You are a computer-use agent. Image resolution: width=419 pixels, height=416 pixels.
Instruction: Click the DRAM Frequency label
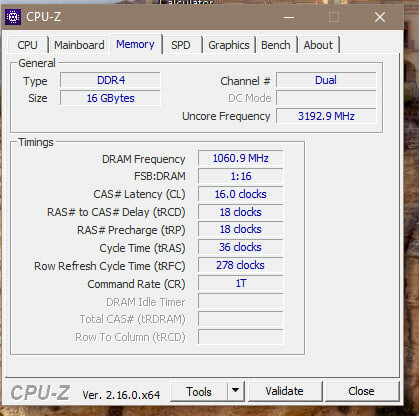(143, 159)
